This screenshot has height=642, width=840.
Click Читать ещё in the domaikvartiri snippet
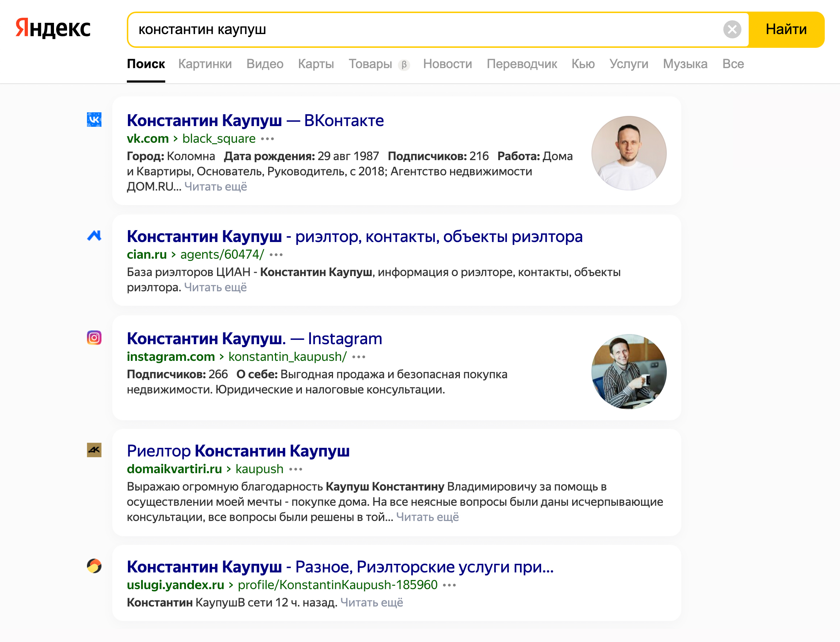[x=427, y=517]
